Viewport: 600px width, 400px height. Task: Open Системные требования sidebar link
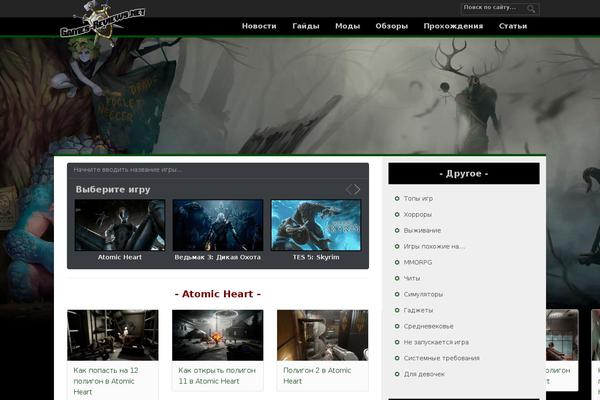click(x=442, y=358)
